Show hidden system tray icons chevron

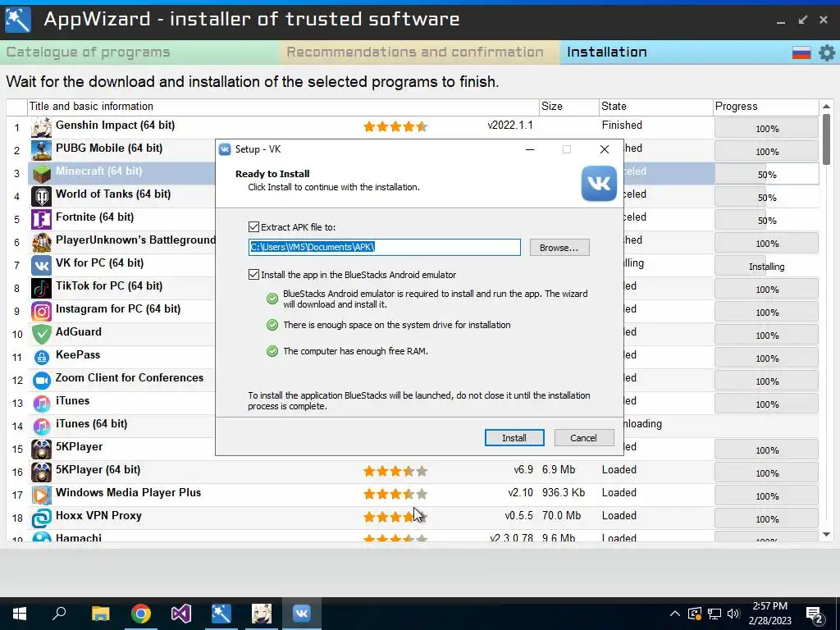674,614
